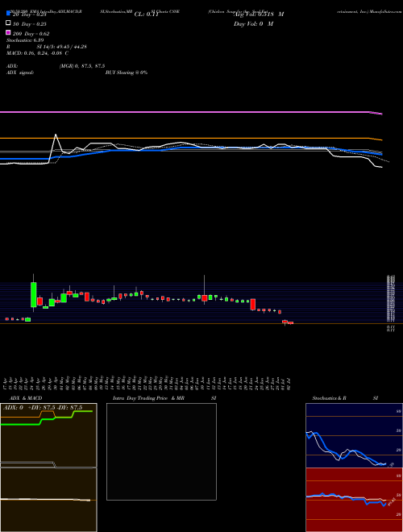Click the 'BUY Slowing @ 0%' ADX signal text

[x=127, y=73]
